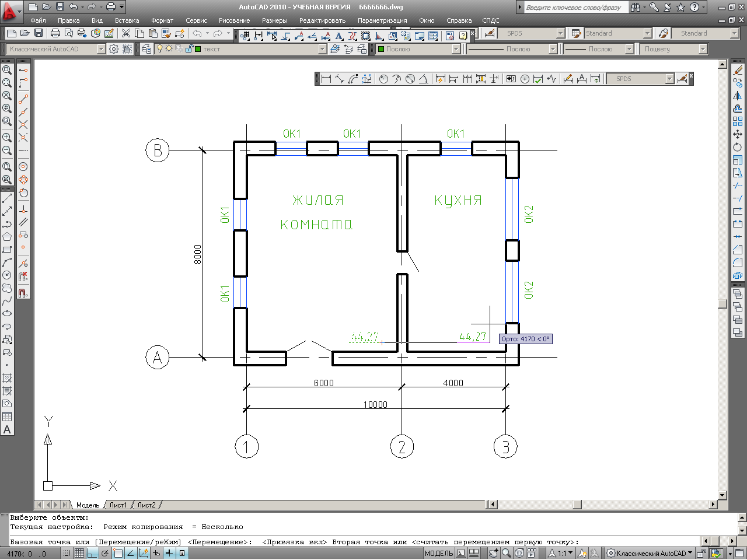Toggle Lineweight display in status bar
The image size is (747, 560).
[169, 553]
